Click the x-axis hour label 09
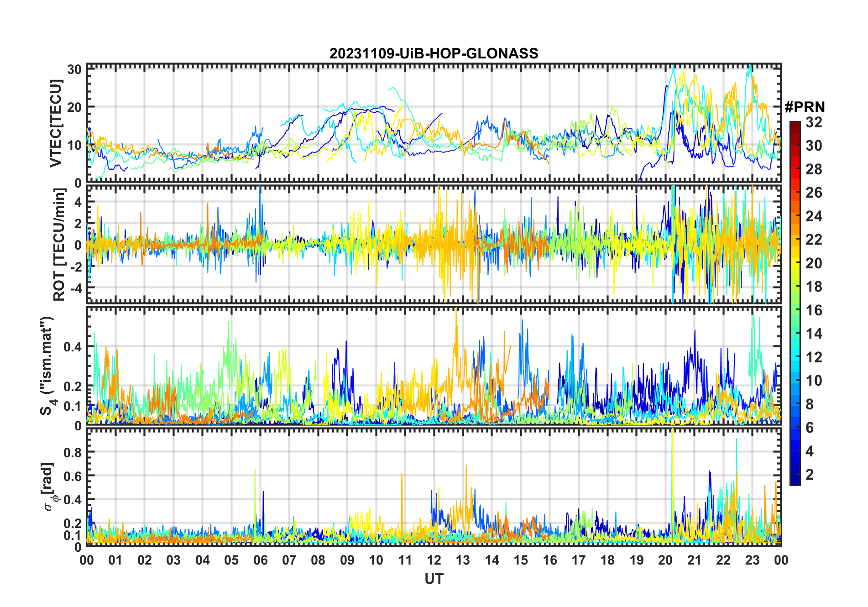The width and height of the screenshot is (868, 607). pos(347,560)
